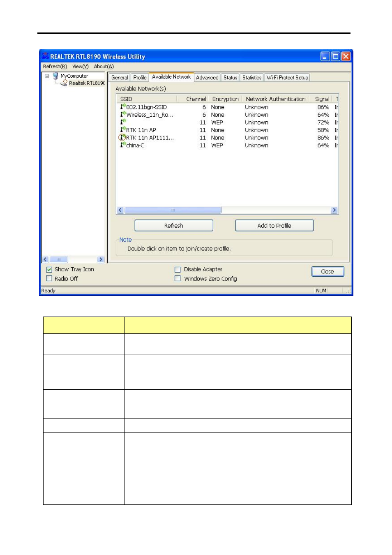Click the MyComputer icon in the tree
Image resolution: width=392 pixels, height=555 pixels.
coord(55,76)
